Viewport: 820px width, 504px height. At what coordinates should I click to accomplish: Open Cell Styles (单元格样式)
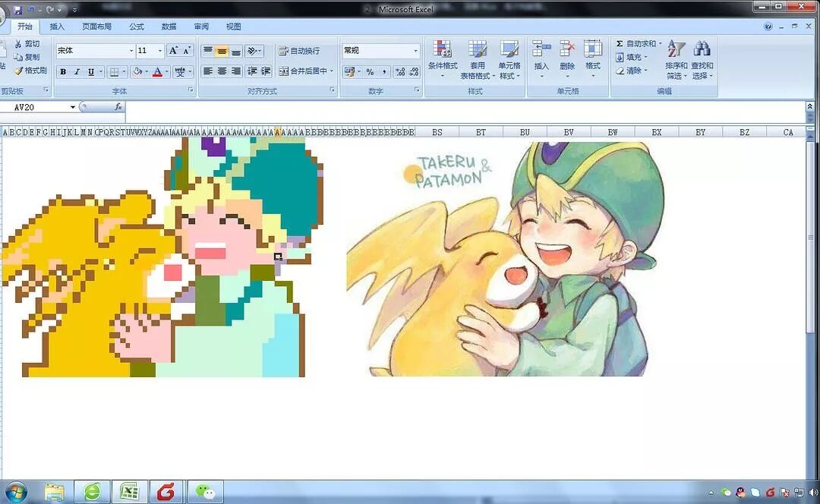[509, 59]
